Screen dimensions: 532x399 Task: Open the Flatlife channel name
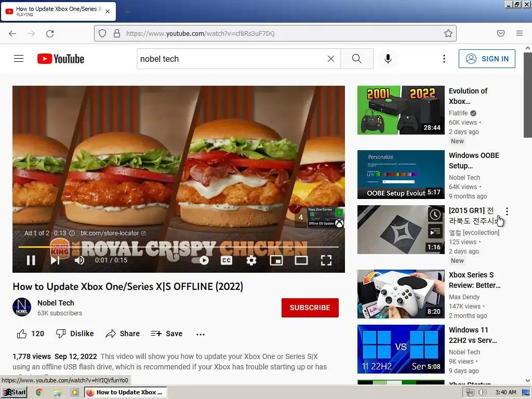[x=458, y=113]
